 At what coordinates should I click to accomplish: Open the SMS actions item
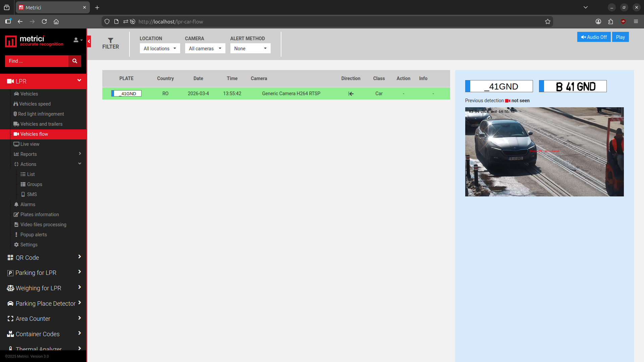(x=32, y=194)
